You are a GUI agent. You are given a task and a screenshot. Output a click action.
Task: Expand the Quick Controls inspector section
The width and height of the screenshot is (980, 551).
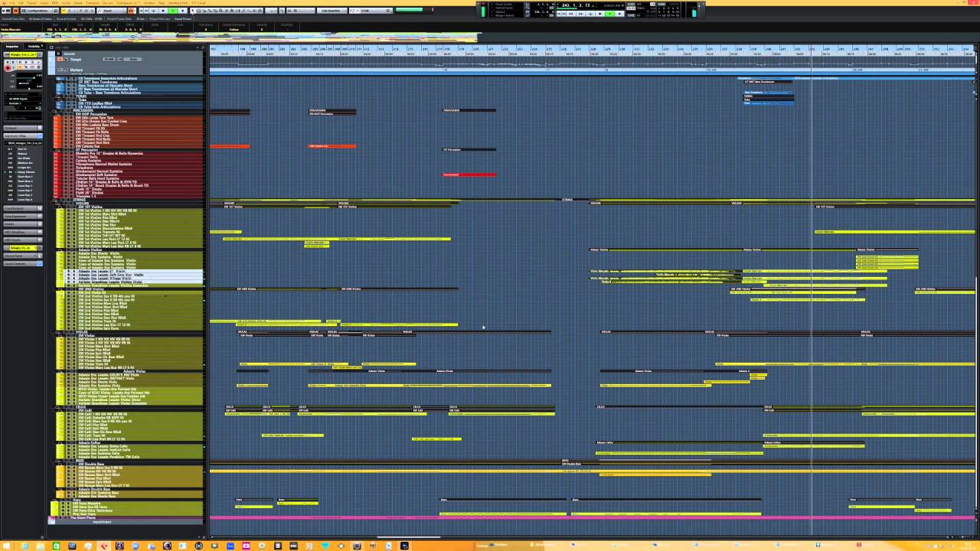[x=22, y=263]
